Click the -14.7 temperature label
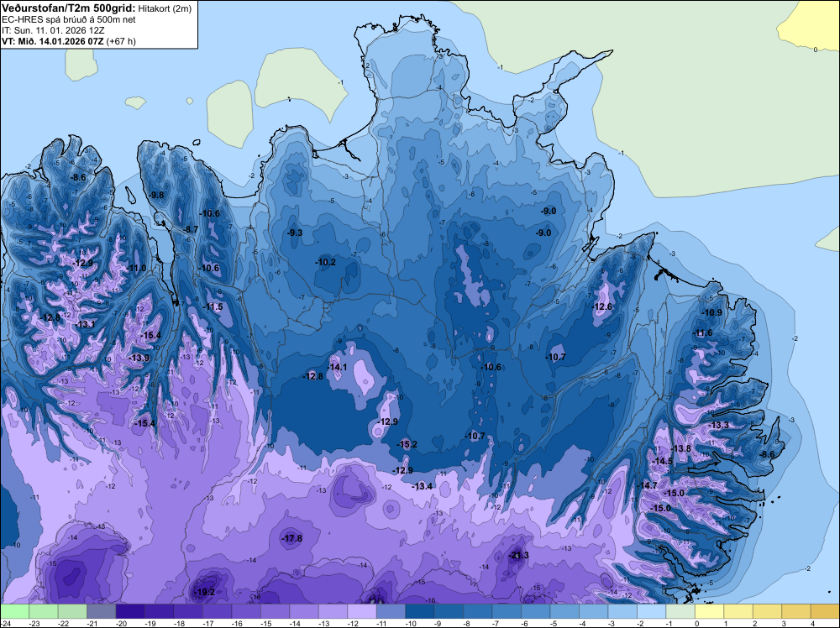Viewport: 840px width, 628px height. coord(648,485)
